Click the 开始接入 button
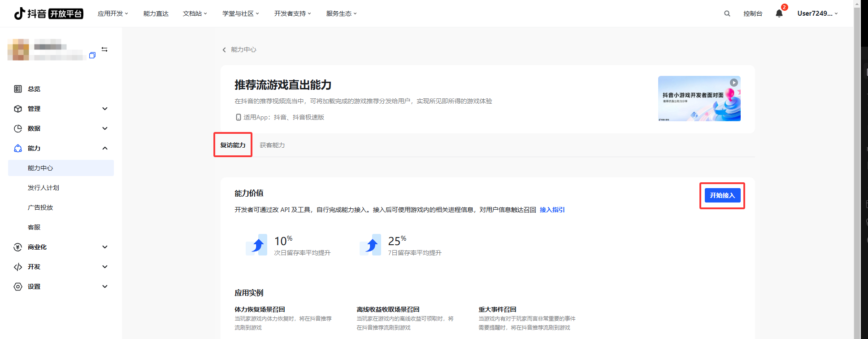 tap(722, 195)
